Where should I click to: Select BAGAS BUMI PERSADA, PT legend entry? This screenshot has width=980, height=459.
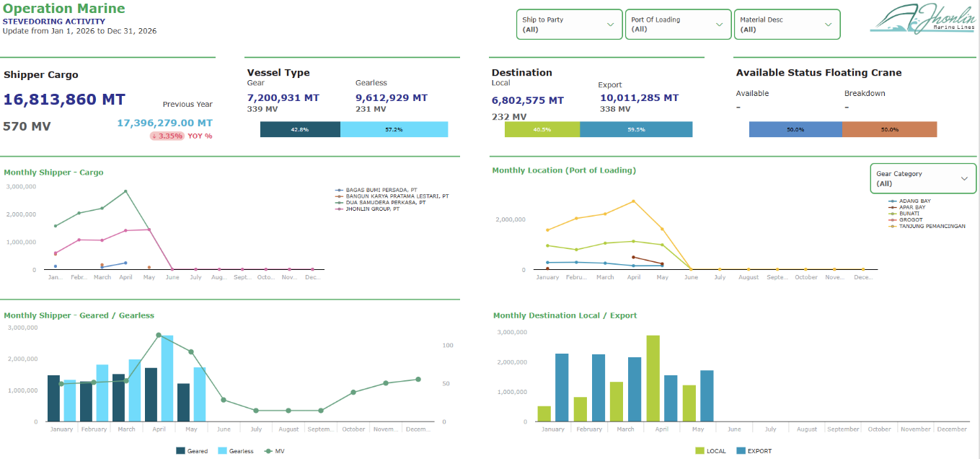click(377, 190)
